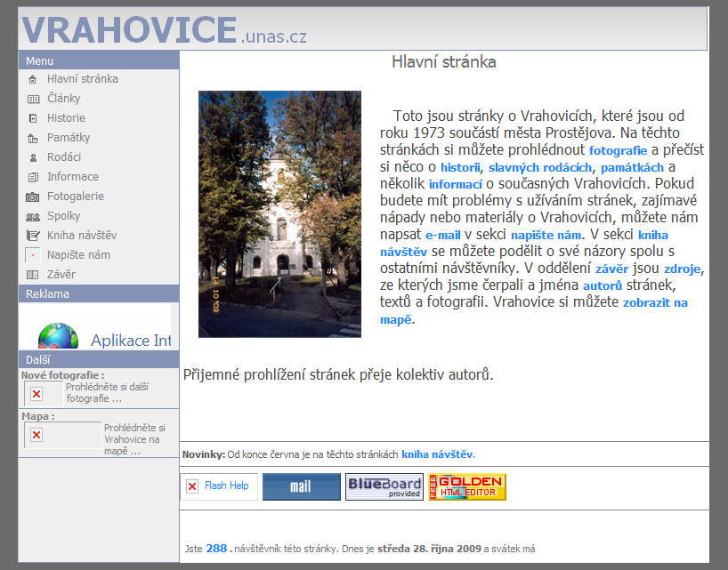
Task: Click the church photo thumbnail
Action: coord(279,213)
